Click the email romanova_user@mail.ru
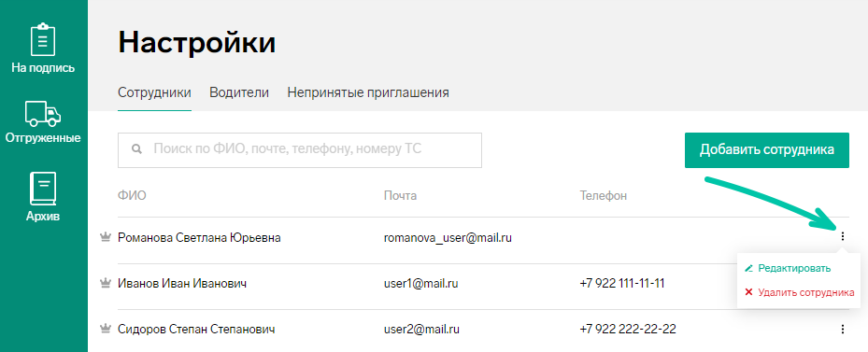 [448, 238]
